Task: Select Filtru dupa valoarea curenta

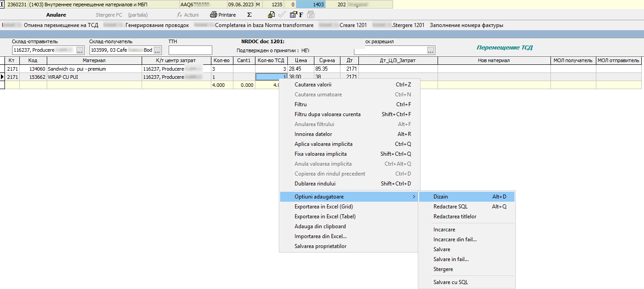Action: (349, 114)
